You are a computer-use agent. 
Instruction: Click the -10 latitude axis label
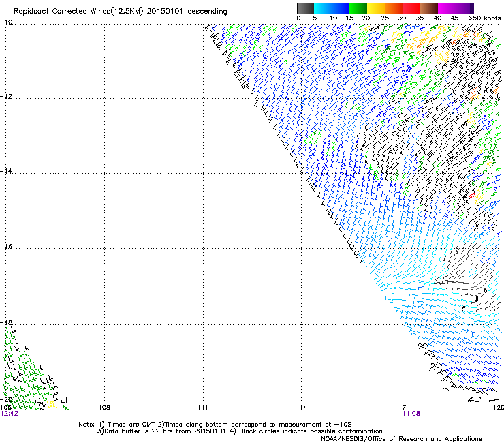6,22
